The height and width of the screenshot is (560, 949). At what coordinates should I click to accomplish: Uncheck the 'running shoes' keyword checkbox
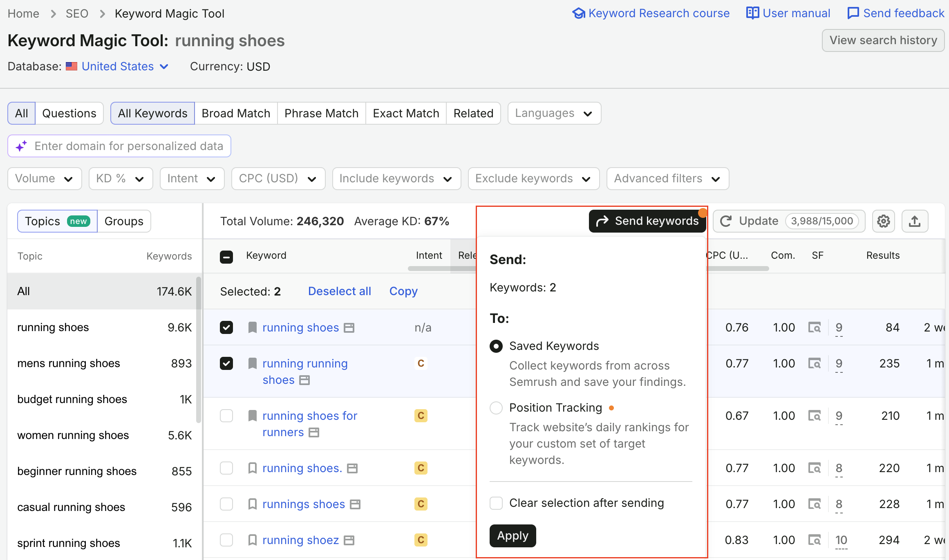click(x=226, y=327)
